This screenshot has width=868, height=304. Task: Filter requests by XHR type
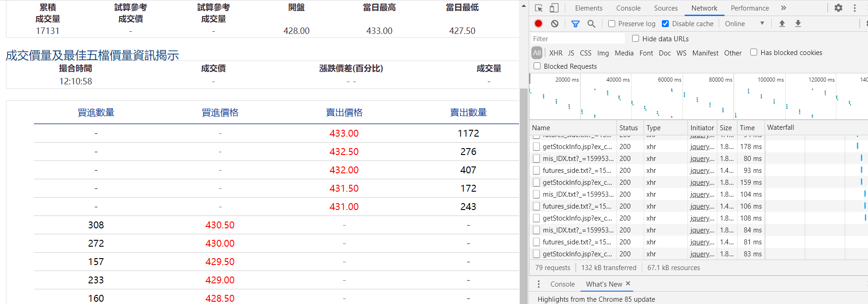click(x=556, y=53)
